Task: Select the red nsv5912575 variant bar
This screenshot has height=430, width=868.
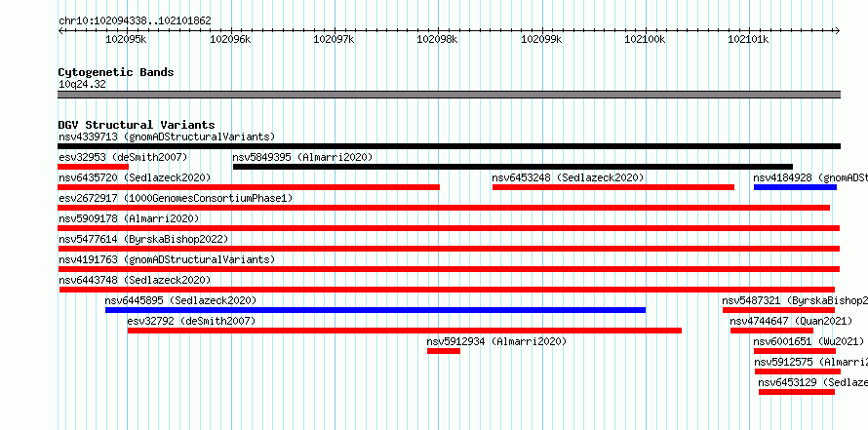Action: [798, 371]
